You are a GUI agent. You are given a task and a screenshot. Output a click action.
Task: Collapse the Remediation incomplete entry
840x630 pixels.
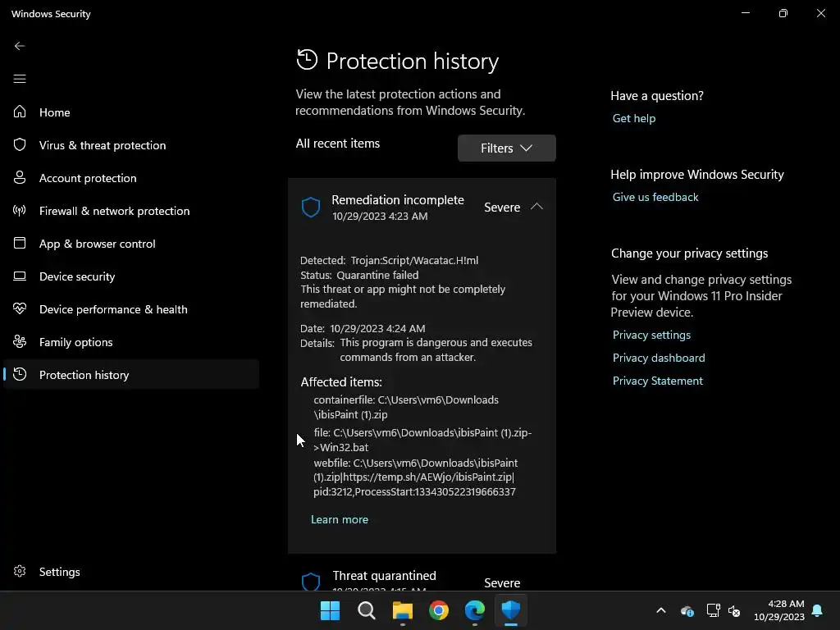(536, 207)
